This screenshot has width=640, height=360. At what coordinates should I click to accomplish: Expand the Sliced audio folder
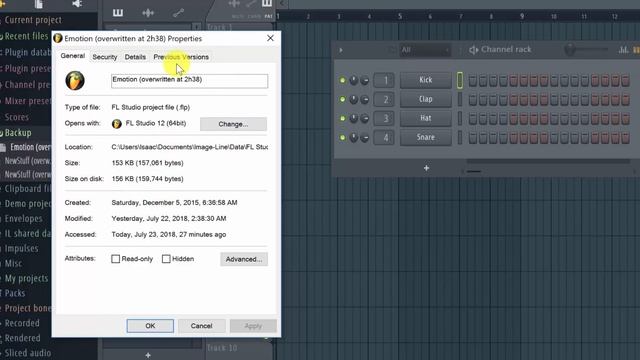tap(27, 353)
